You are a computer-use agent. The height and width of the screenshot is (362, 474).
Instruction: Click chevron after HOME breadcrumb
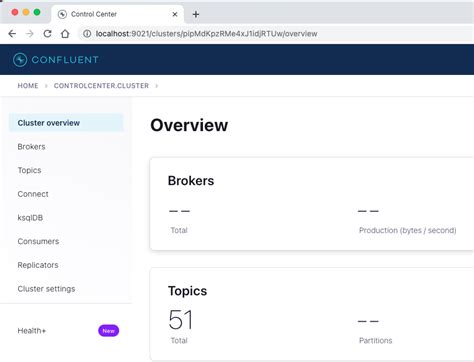click(x=46, y=86)
